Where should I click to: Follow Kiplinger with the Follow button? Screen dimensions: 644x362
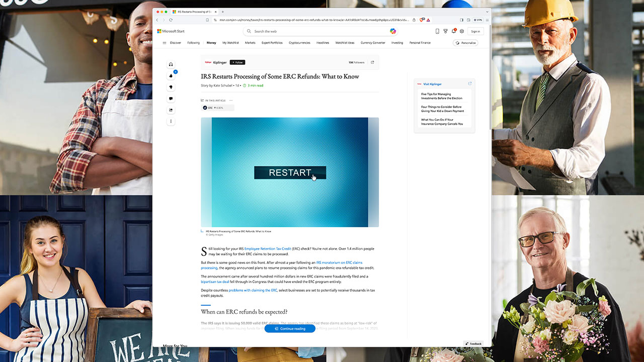click(237, 62)
